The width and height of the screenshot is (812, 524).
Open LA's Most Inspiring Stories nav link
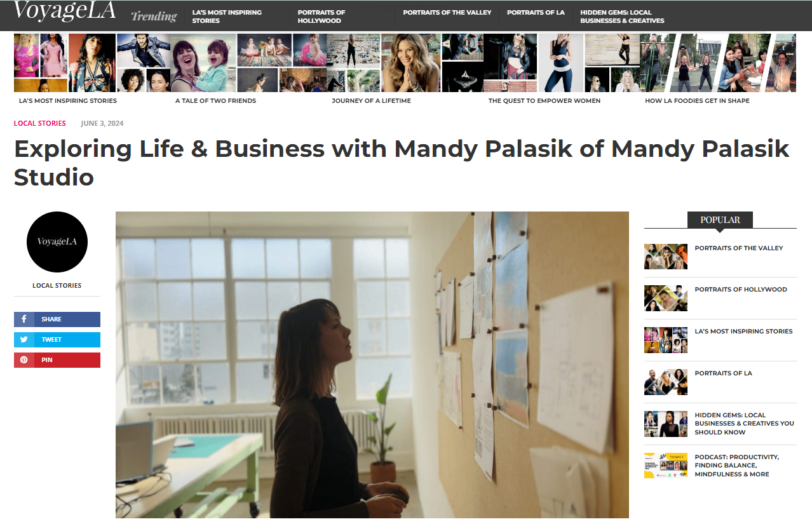(227, 17)
